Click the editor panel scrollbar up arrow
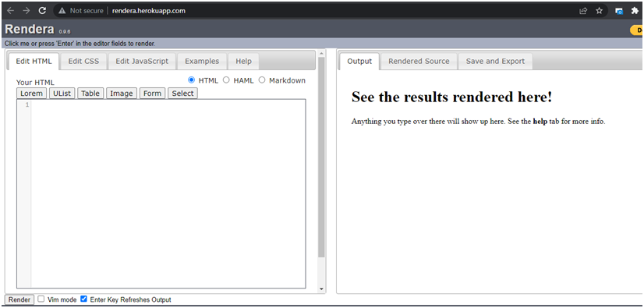 [321, 54]
